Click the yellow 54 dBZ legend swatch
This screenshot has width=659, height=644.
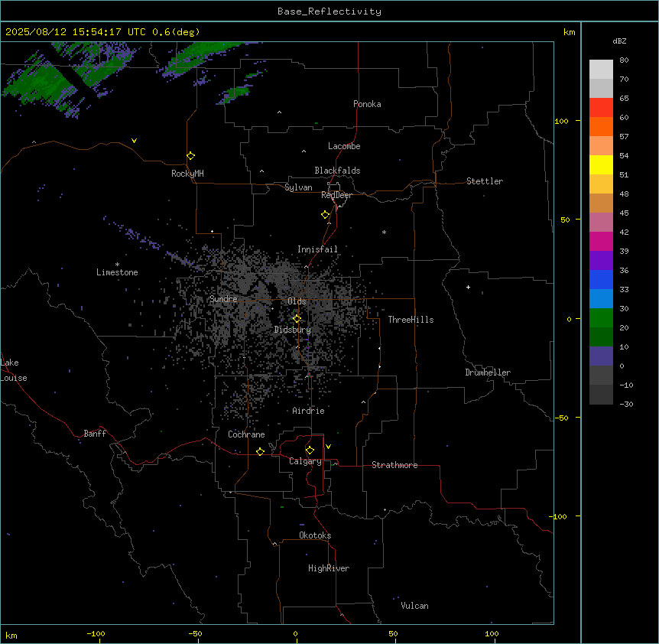[601, 164]
